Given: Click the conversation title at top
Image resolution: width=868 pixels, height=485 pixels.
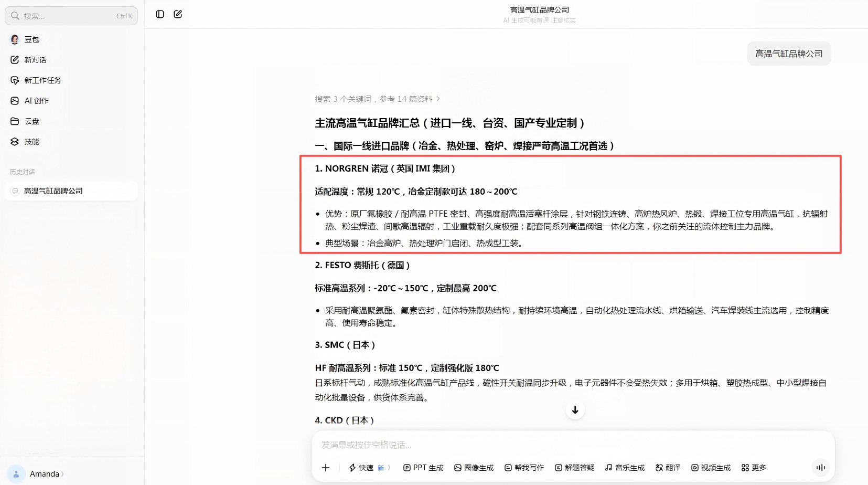Looking at the screenshot, I should tap(539, 10).
